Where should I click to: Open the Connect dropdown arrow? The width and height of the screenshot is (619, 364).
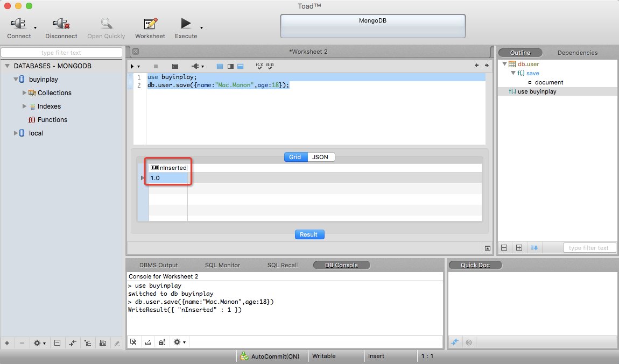coord(35,27)
